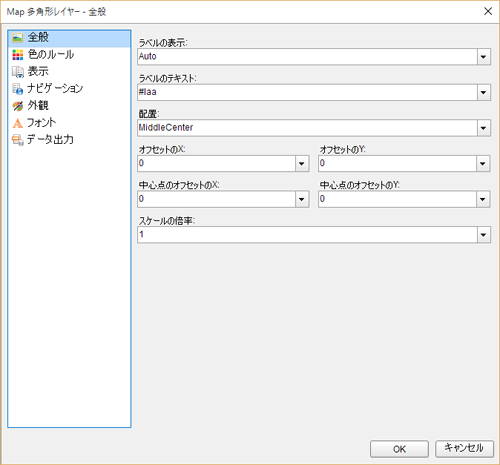
Task: Expand the スケールの倍率 dropdown arrow
Action: pyautogui.click(x=483, y=235)
